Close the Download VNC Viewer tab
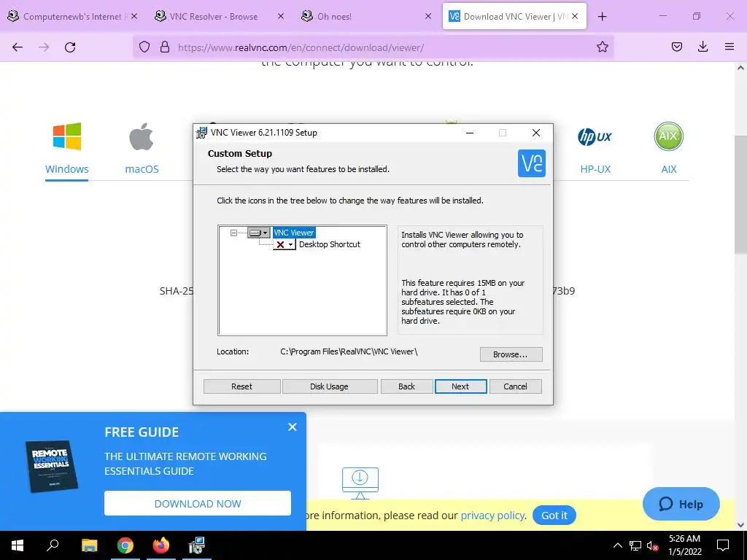Screen dimensions: 747x560 coord(575,16)
